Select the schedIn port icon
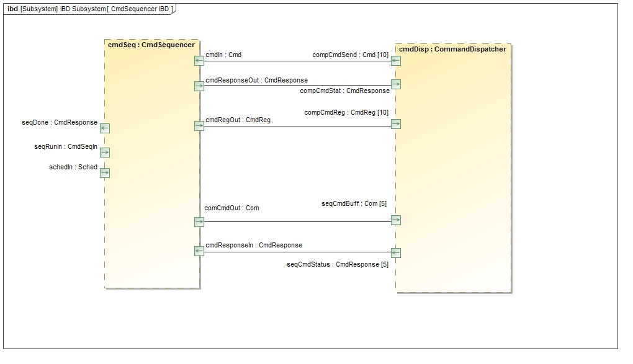Screen dimensions: 633x364 pyautogui.click(x=105, y=173)
